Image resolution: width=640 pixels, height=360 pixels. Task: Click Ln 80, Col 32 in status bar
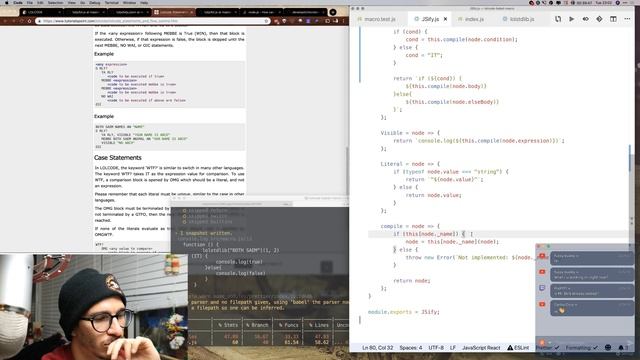point(378,348)
